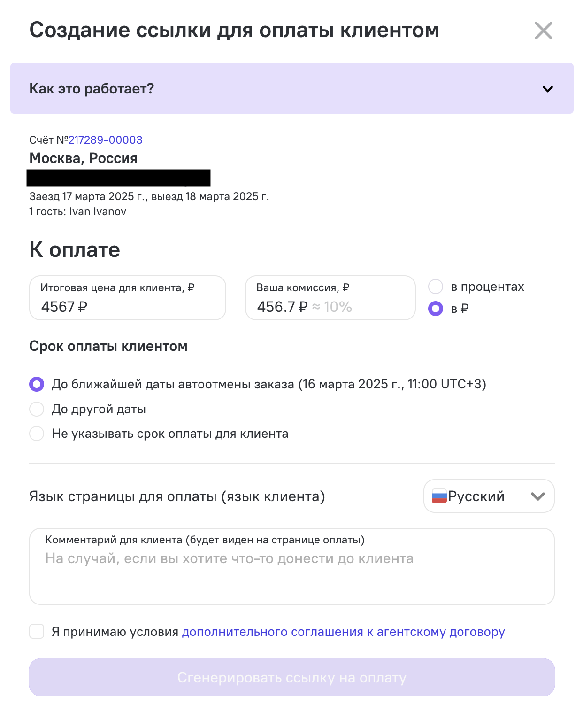Click "Сгенерировать ссылку на оплату" button
The width and height of the screenshot is (583, 728).
[x=291, y=677]
